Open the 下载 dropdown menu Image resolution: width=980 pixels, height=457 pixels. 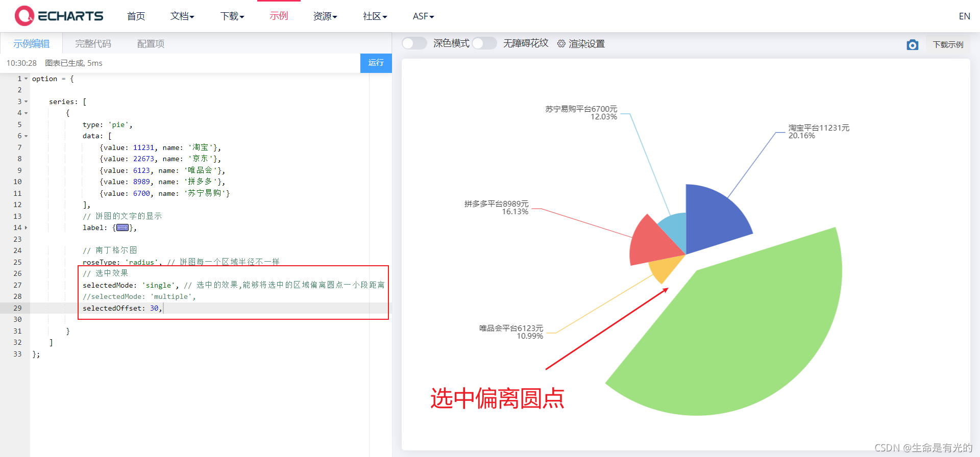(x=232, y=16)
